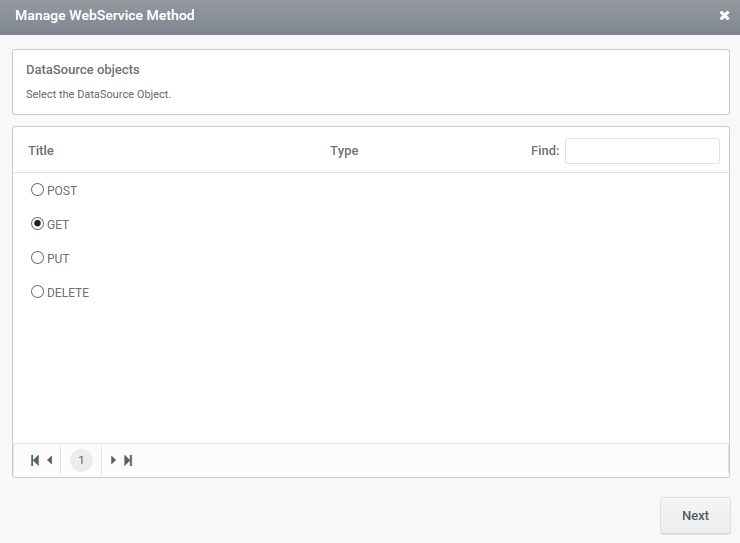Select the DELETE radio button
This screenshot has height=543, width=740.
coord(37,292)
